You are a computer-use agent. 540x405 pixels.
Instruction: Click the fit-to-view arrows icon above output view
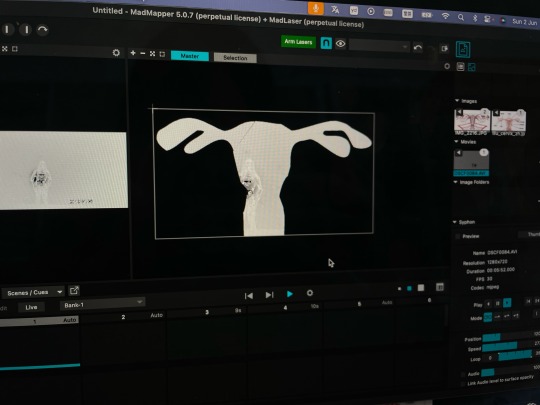point(152,54)
